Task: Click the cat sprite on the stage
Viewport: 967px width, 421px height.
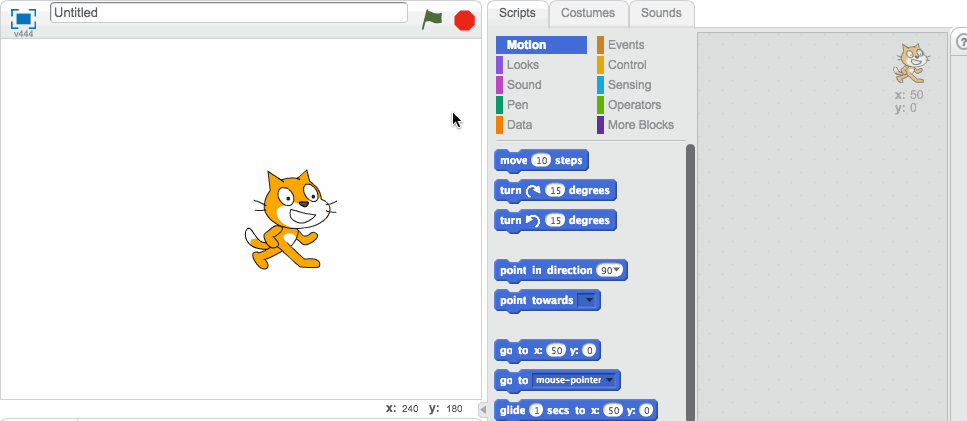Action: tap(290, 220)
